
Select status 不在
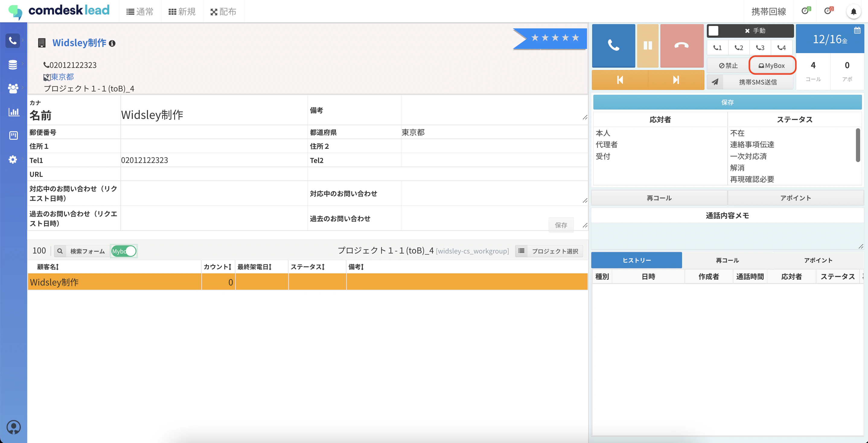tap(737, 133)
